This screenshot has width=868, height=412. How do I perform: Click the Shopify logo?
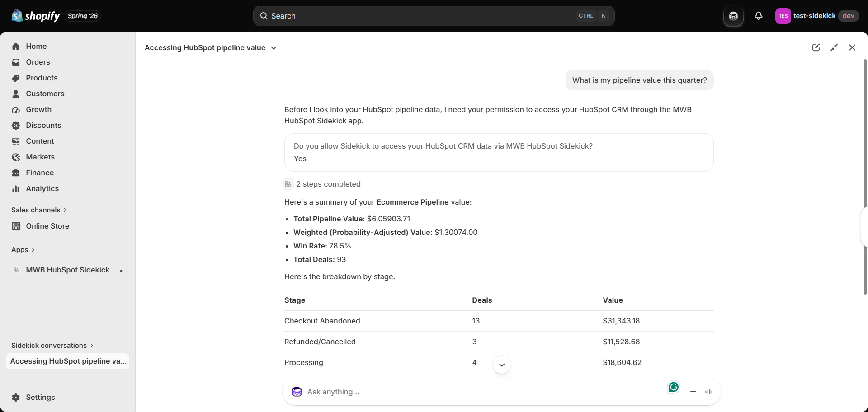point(35,16)
